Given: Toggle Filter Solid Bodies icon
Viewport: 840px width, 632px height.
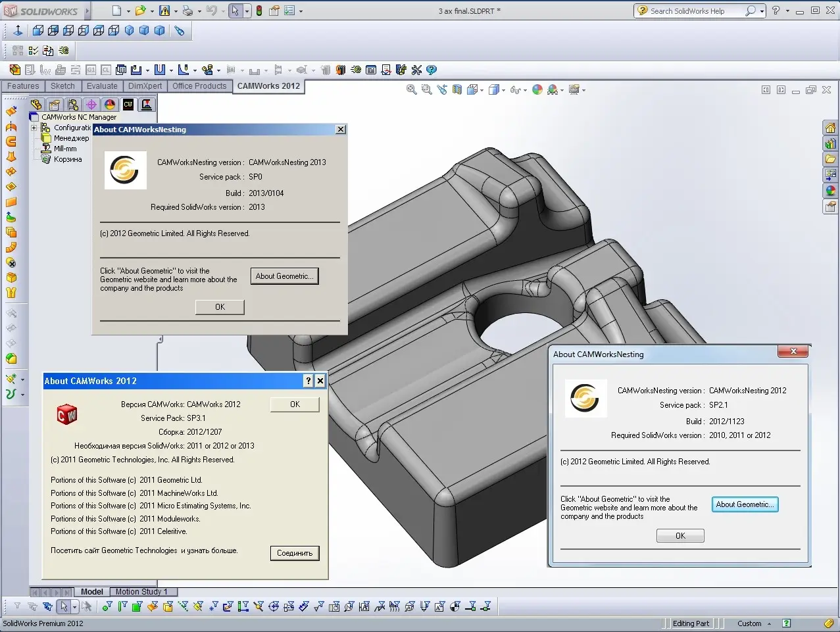Looking at the screenshot, I should (167, 606).
